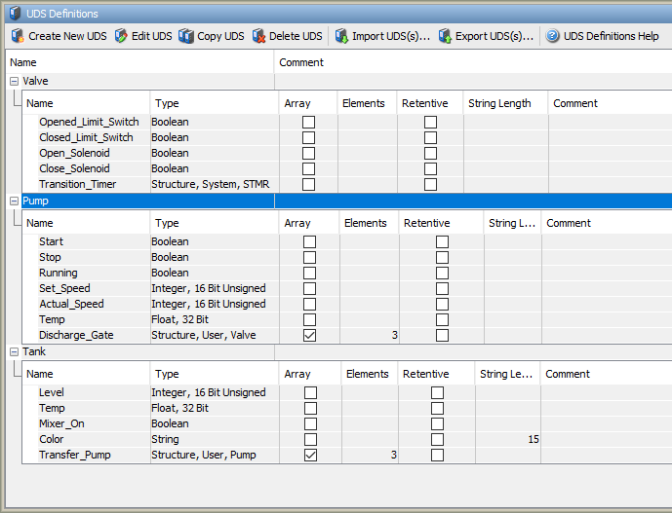Click String Length cell for Color
This screenshot has width=672, height=513.
tap(508, 439)
